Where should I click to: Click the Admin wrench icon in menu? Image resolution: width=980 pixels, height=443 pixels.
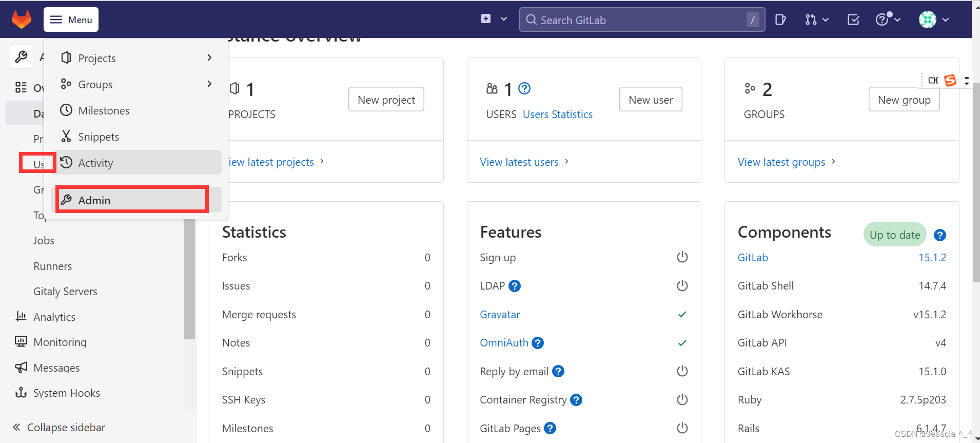point(66,200)
